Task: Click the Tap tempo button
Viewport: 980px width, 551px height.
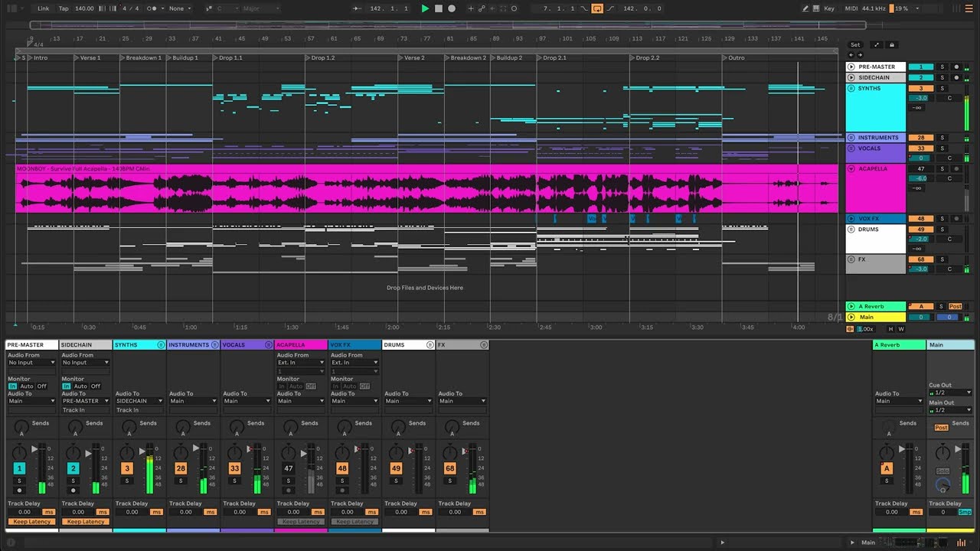Action: [x=64, y=8]
